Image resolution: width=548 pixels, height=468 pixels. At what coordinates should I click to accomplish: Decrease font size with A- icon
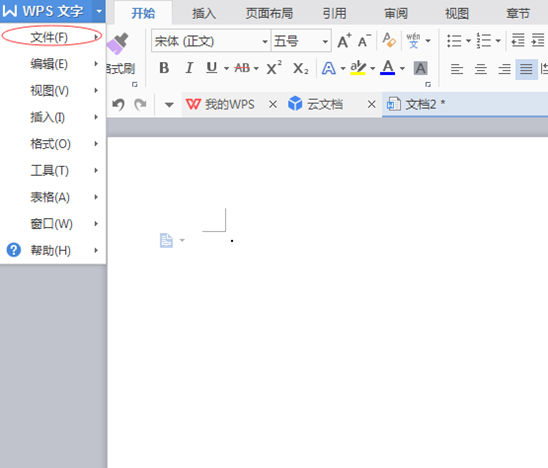click(x=365, y=41)
